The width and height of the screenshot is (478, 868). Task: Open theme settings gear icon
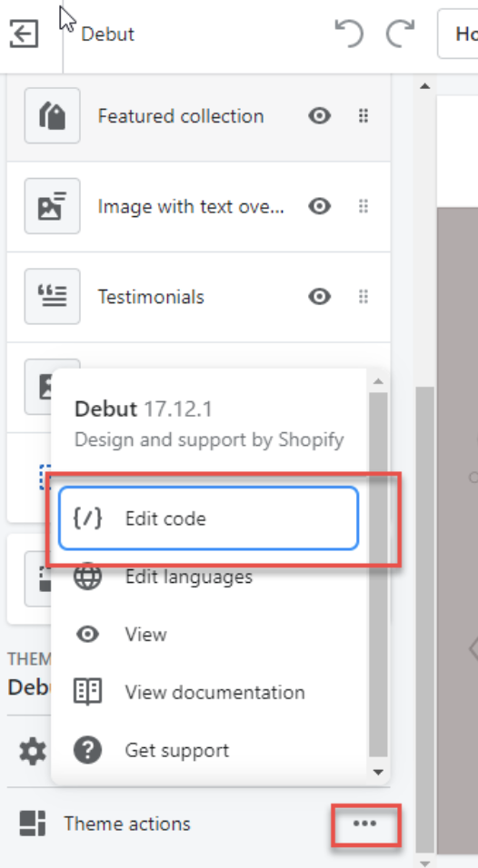click(33, 753)
